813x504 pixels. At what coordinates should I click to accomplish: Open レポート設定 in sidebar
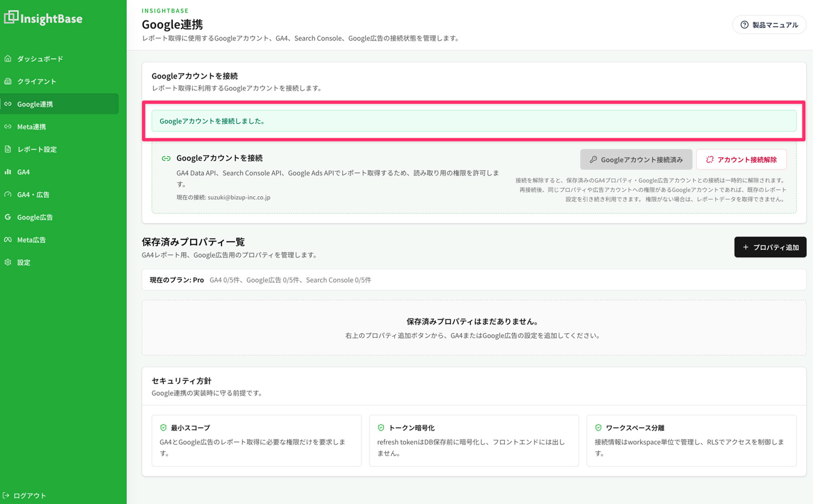click(59, 149)
